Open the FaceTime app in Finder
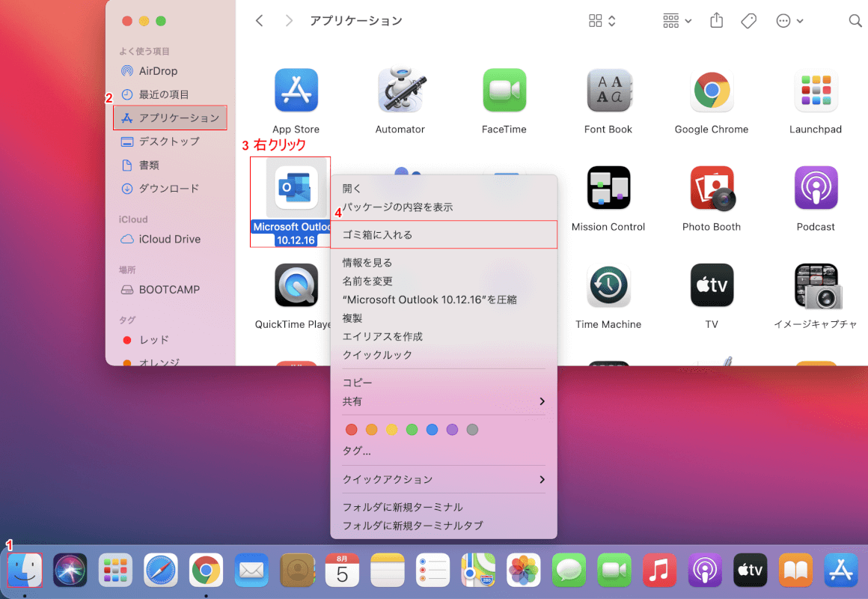Screen dimensions: 868x599 tap(504, 90)
